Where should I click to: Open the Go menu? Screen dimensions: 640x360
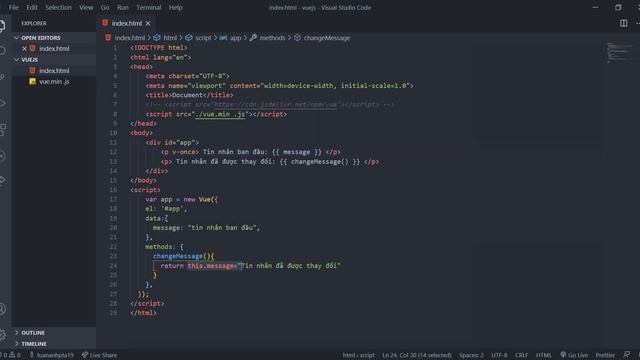105,7
